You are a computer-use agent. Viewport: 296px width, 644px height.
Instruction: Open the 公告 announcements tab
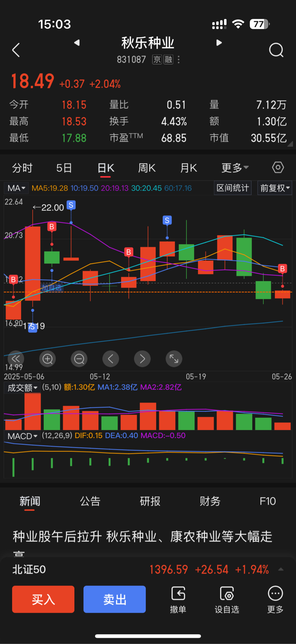(x=90, y=501)
